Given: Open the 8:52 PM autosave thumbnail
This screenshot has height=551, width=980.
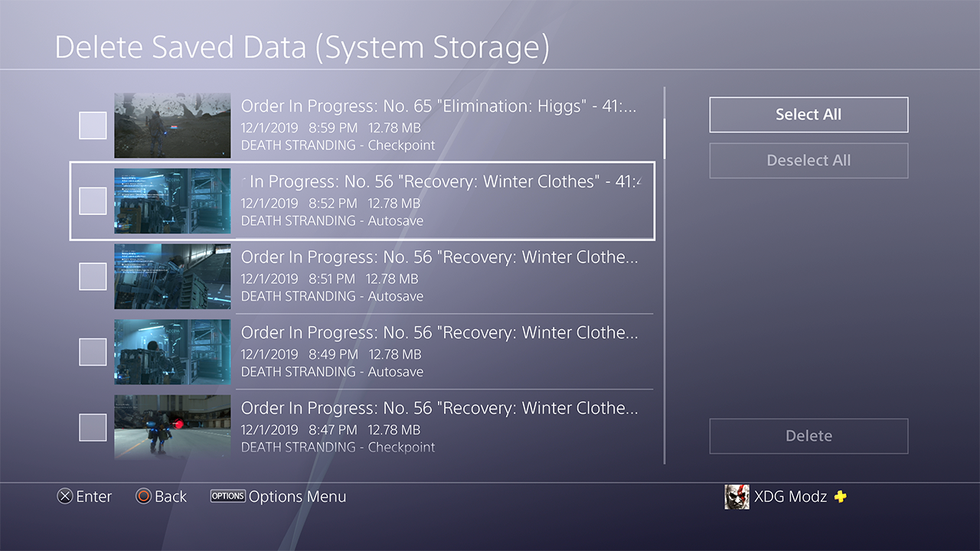Looking at the screenshot, I should point(172,201).
